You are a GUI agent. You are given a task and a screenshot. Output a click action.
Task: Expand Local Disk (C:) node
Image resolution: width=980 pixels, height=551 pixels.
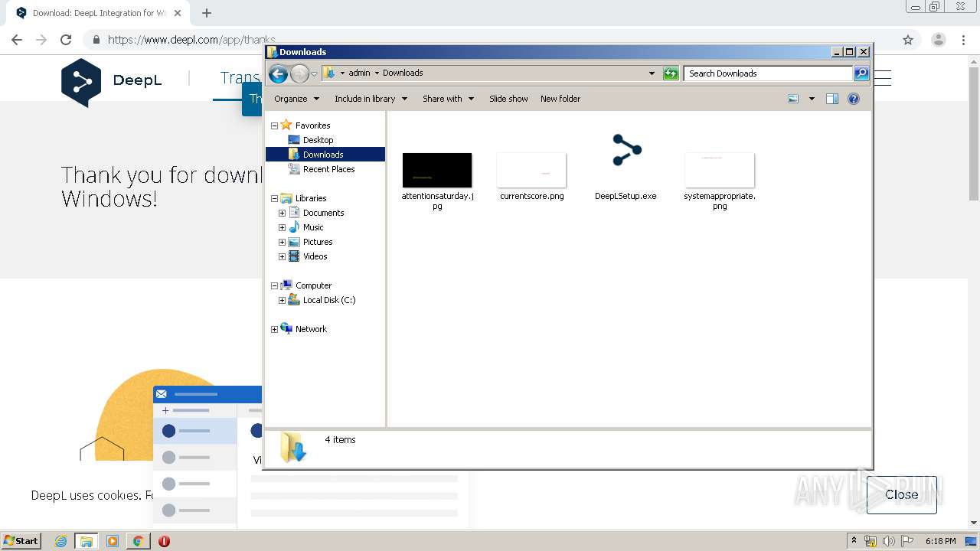[282, 300]
